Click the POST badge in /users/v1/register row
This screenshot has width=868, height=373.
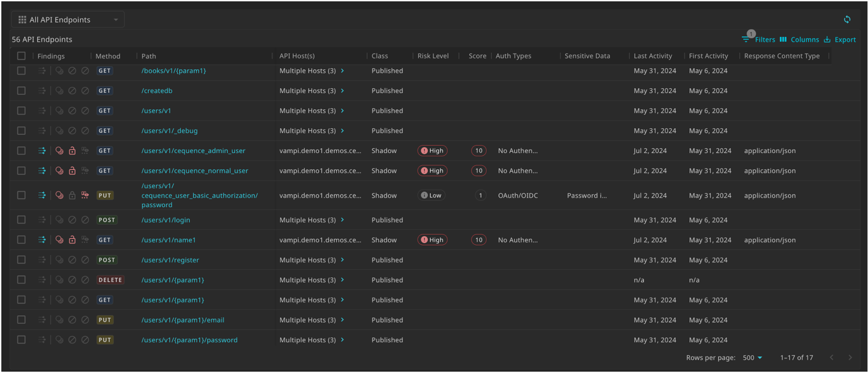[x=107, y=260]
